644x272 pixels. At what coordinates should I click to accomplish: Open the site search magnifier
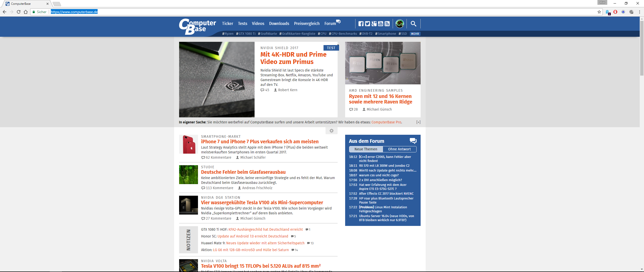point(413,24)
